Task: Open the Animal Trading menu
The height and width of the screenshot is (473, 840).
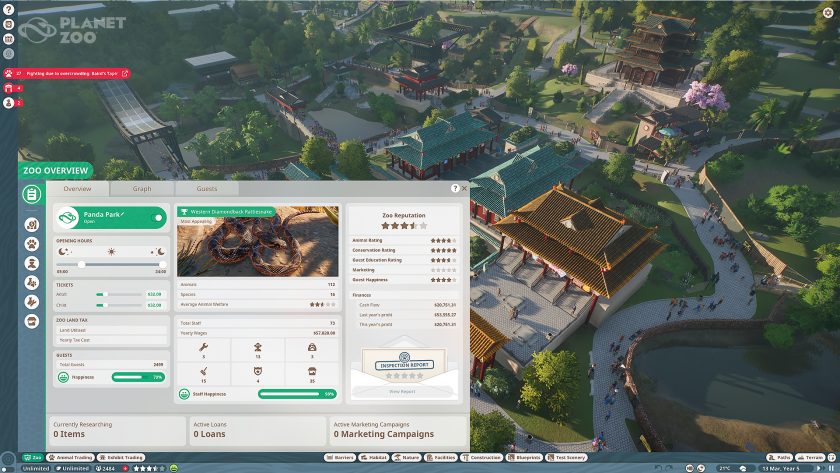Action: (70, 457)
